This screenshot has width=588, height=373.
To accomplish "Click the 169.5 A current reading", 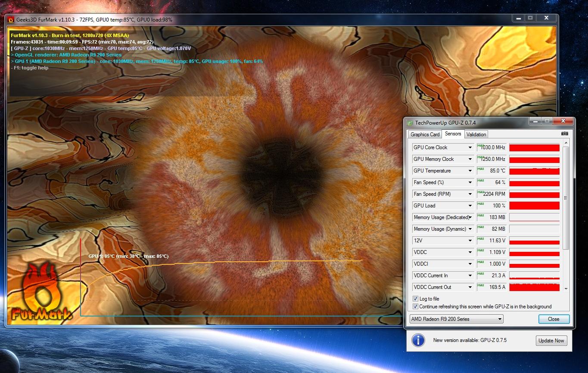I will [498, 287].
